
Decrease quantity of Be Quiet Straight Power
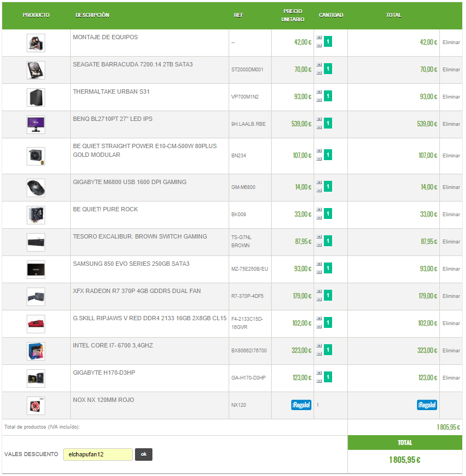click(x=319, y=159)
